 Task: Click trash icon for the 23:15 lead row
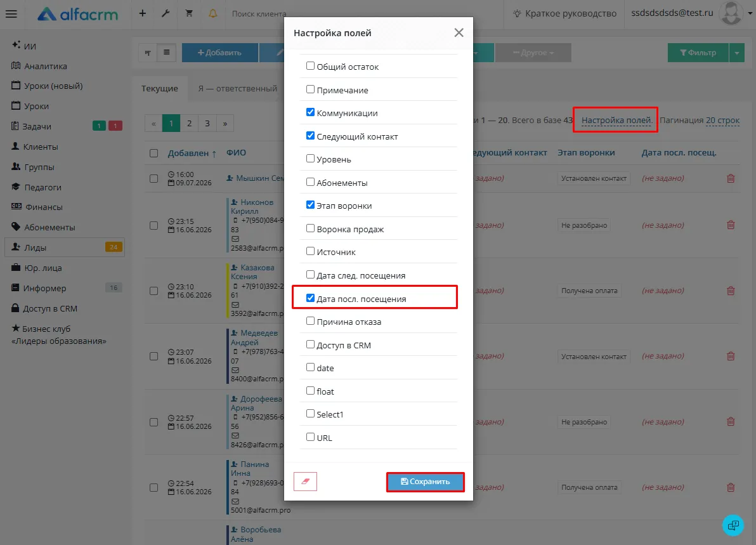(731, 225)
